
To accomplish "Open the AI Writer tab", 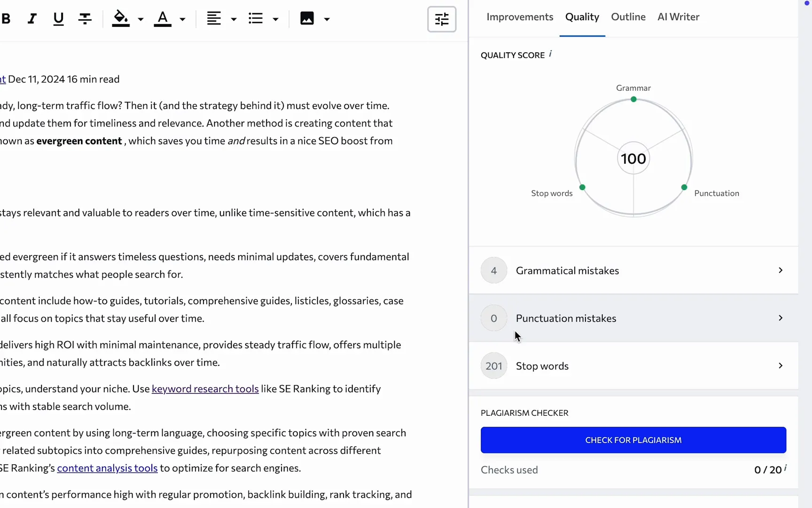I will pos(678,17).
